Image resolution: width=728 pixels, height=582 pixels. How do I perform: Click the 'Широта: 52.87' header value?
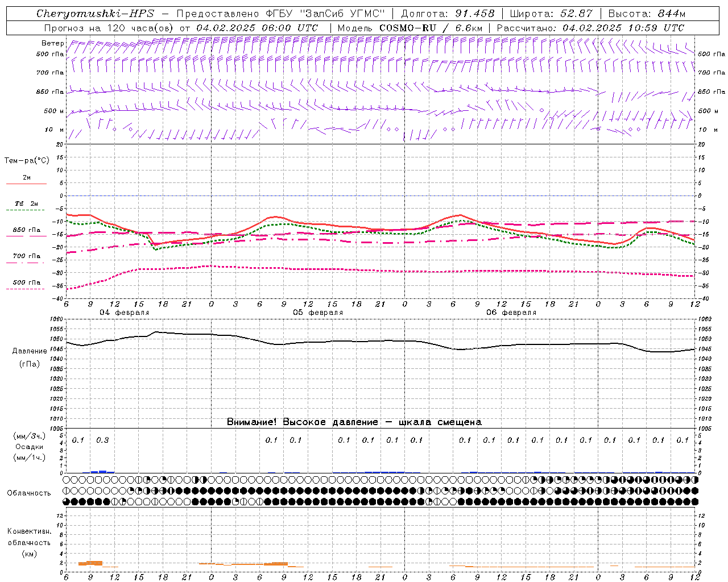551,14
